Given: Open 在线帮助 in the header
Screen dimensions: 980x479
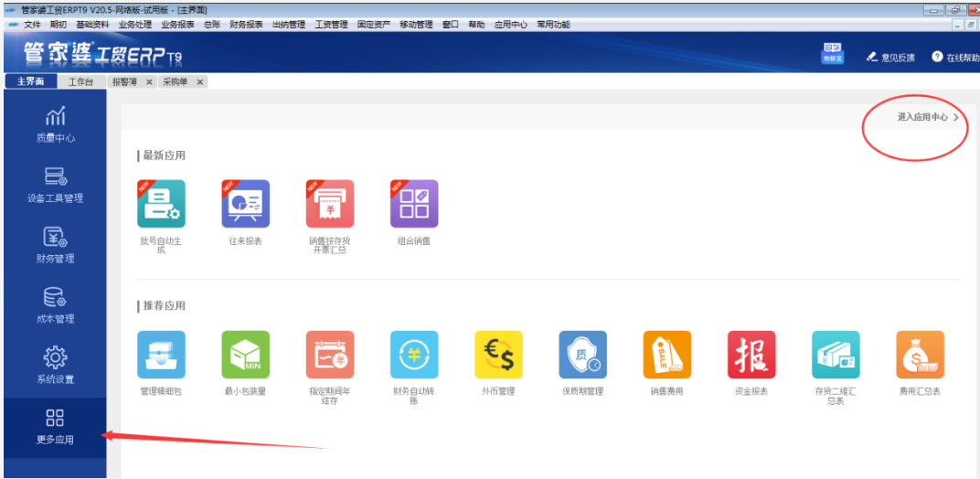Looking at the screenshot, I should pos(955,57).
